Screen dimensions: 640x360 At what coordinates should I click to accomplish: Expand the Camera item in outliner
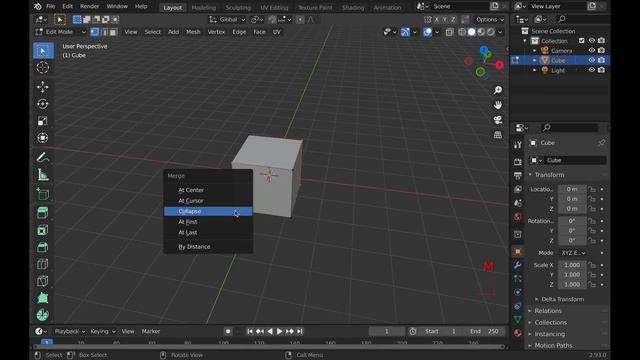[535, 51]
